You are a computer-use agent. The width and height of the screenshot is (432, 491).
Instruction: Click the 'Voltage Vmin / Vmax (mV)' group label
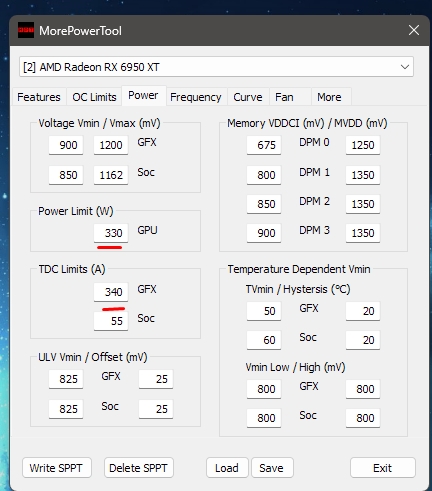pos(99,123)
